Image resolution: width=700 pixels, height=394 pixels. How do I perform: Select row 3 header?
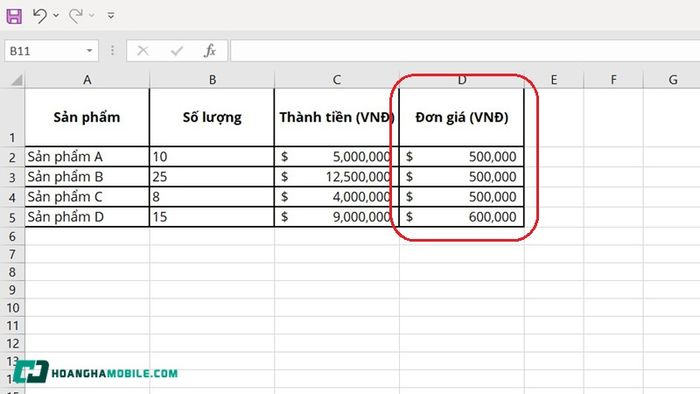[12, 177]
